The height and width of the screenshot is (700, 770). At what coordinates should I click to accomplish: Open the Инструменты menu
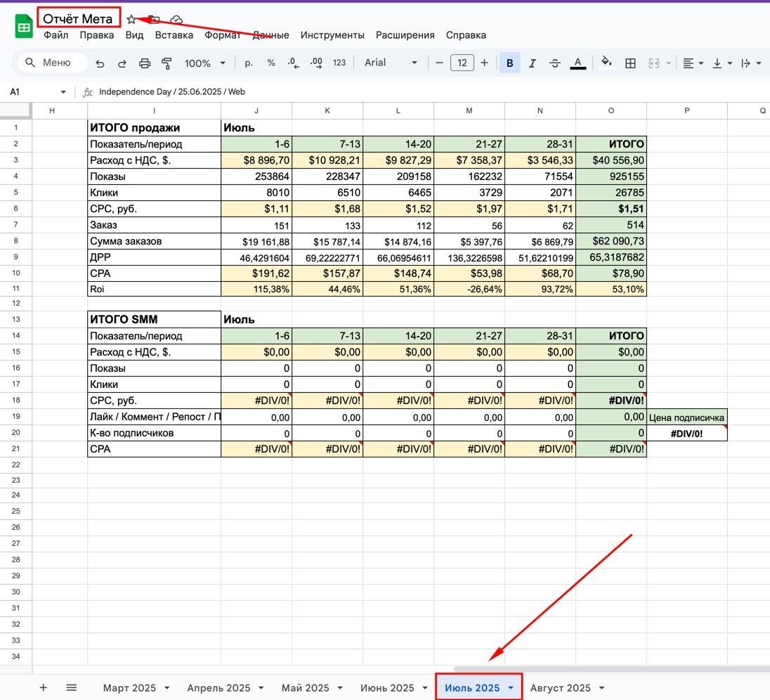point(332,35)
